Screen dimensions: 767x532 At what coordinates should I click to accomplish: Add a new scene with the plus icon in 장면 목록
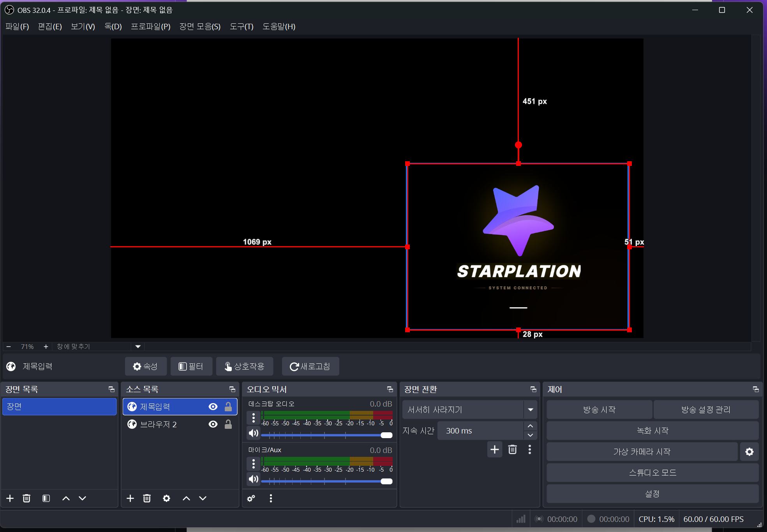[10, 498]
